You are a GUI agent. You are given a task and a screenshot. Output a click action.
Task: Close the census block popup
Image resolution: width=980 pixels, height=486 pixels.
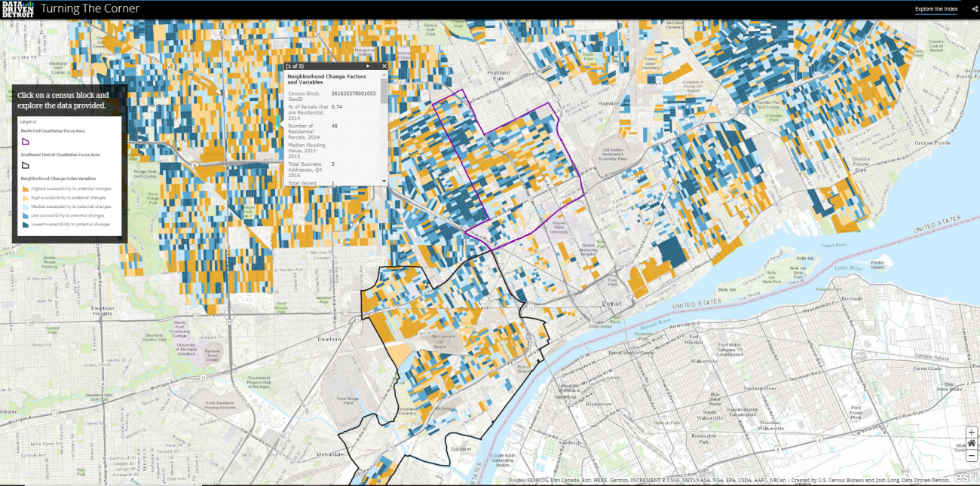click(384, 66)
